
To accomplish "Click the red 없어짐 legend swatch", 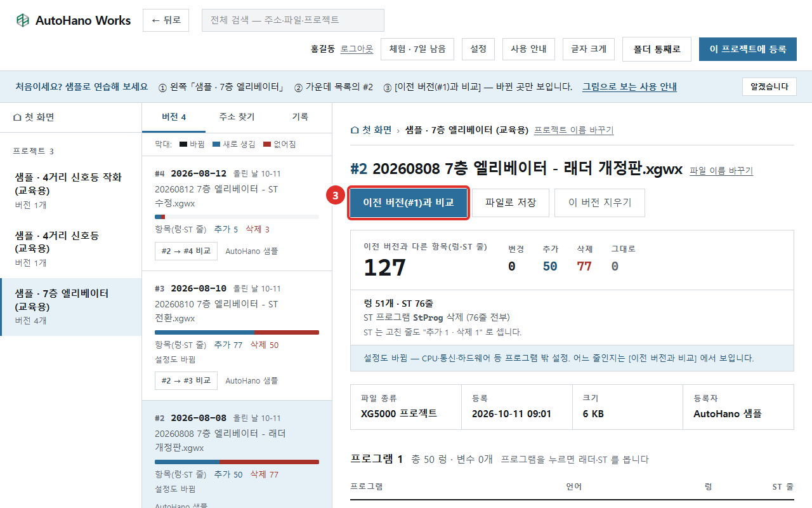I will click(266, 145).
